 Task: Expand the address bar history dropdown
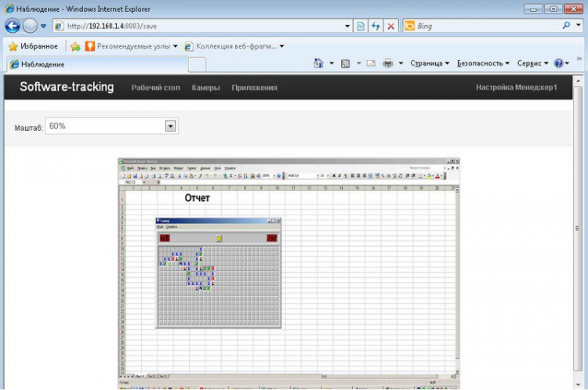pos(347,26)
